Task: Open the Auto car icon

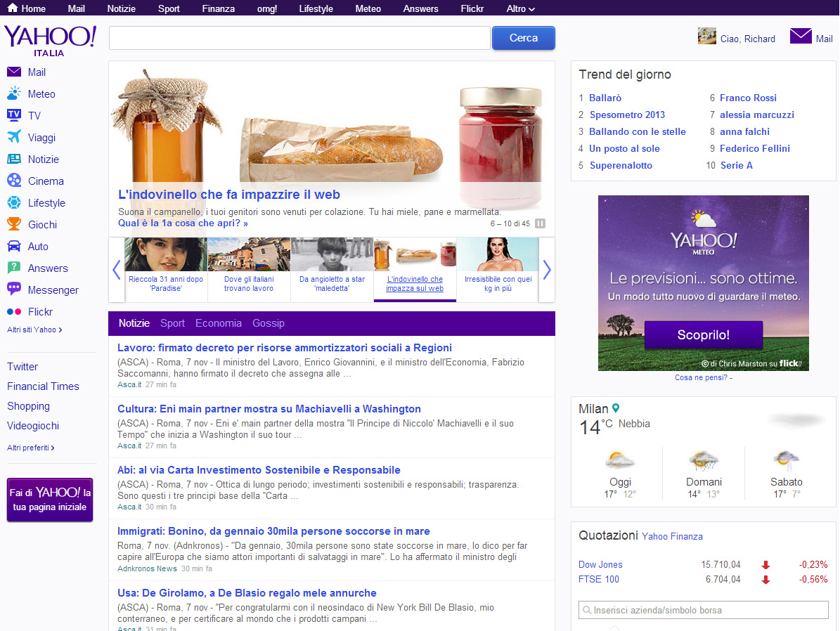Action: click(14, 247)
